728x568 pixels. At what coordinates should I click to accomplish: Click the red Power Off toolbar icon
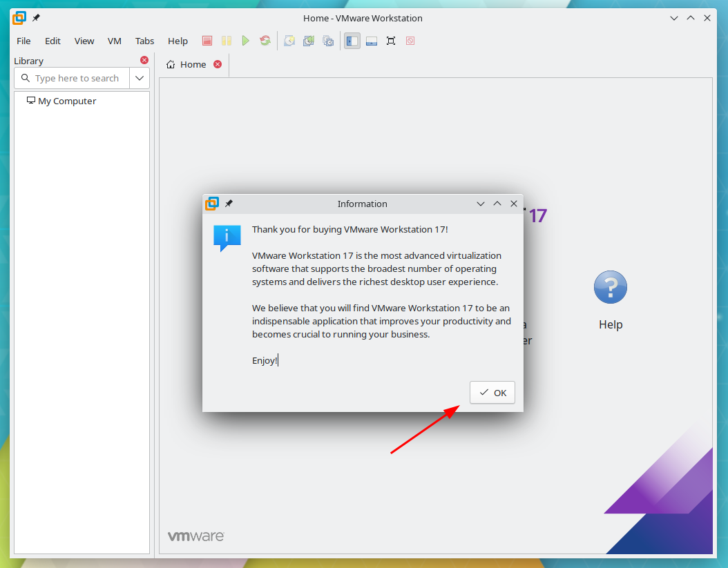tap(207, 41)
